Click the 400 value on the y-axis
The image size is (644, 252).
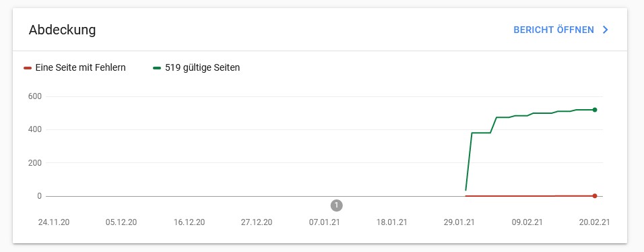pyautogui.click(x=36, y=129)
